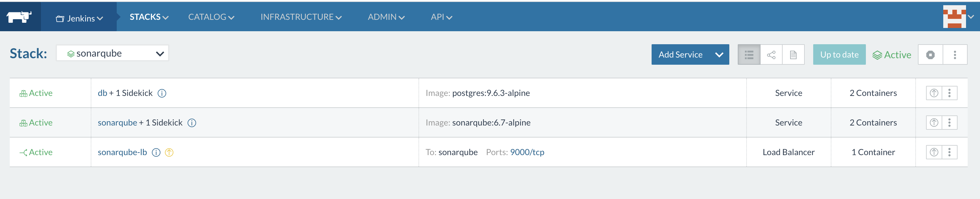Expand the Add Service dropdown arrow
This screenshot has width=980, height=199.
point(719,54)
